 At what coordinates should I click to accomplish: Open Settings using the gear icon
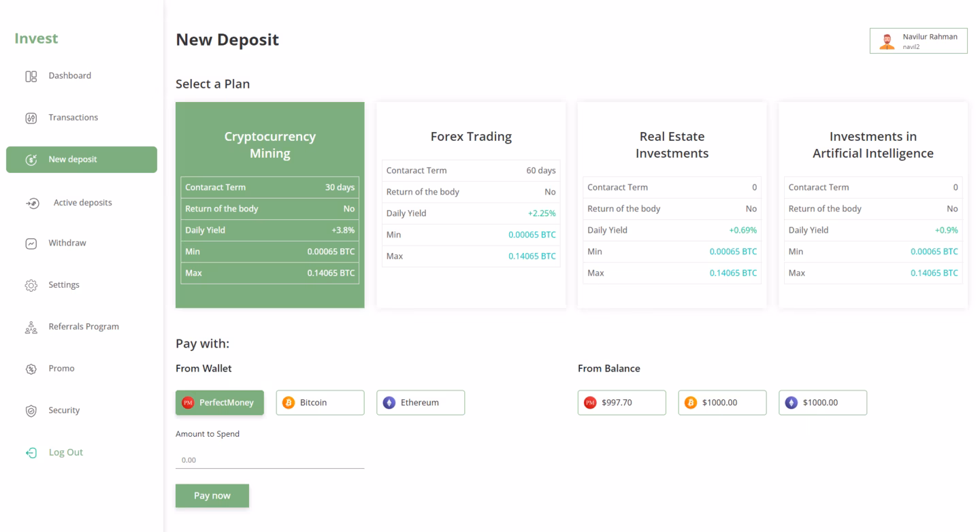[x=30, y=284]
